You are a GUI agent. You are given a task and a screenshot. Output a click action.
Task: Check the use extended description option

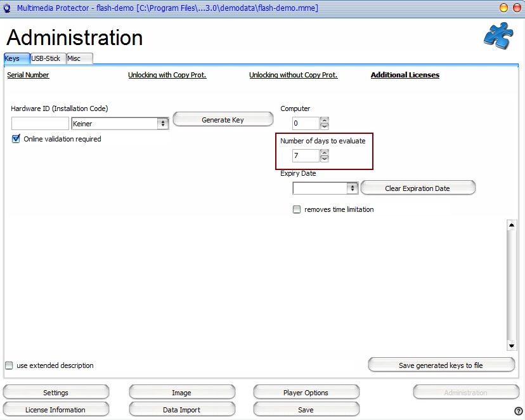[9, 365]
